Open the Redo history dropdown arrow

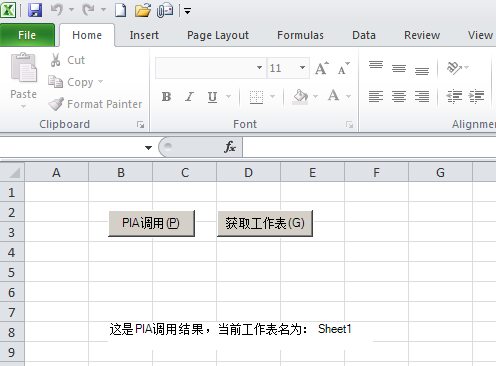(x=103, y=10)
